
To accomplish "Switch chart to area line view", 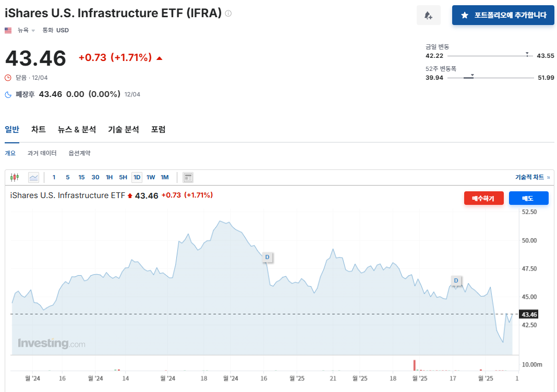I will (33, 177).
